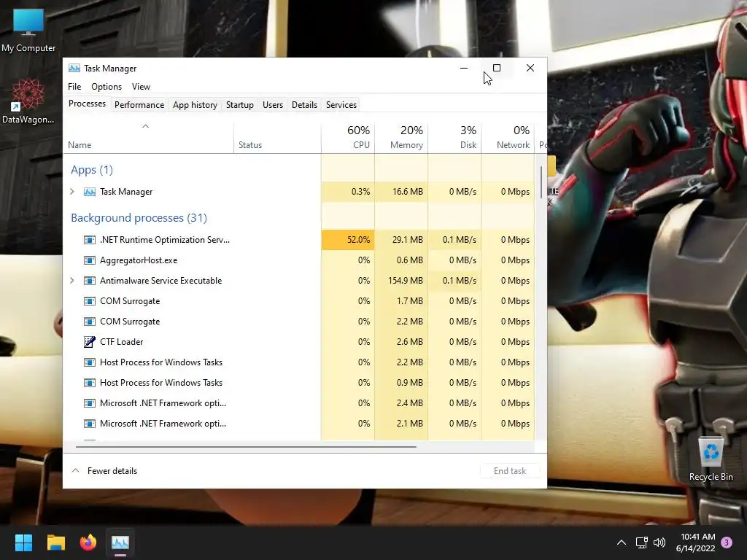The image size is (747, 560).
Task: Click the Task Manager app row icon
Action: click(x=90, y=192)
